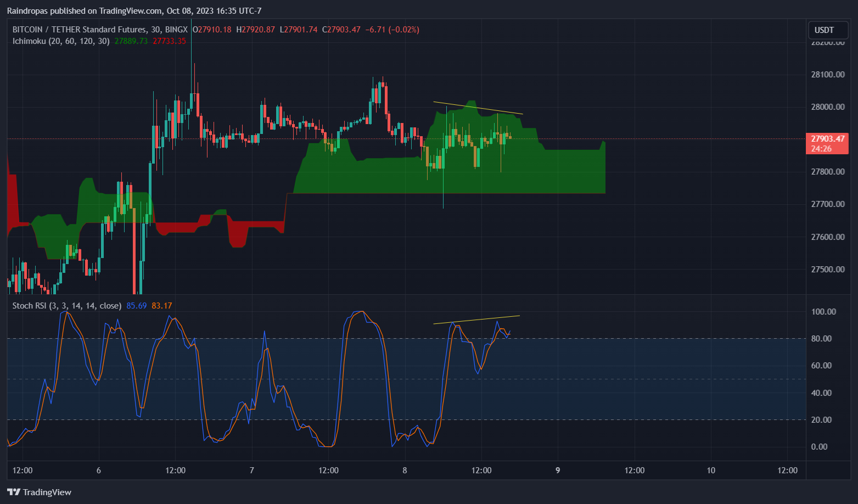Click the 27600.00 price scale label

tap(828, 237)
